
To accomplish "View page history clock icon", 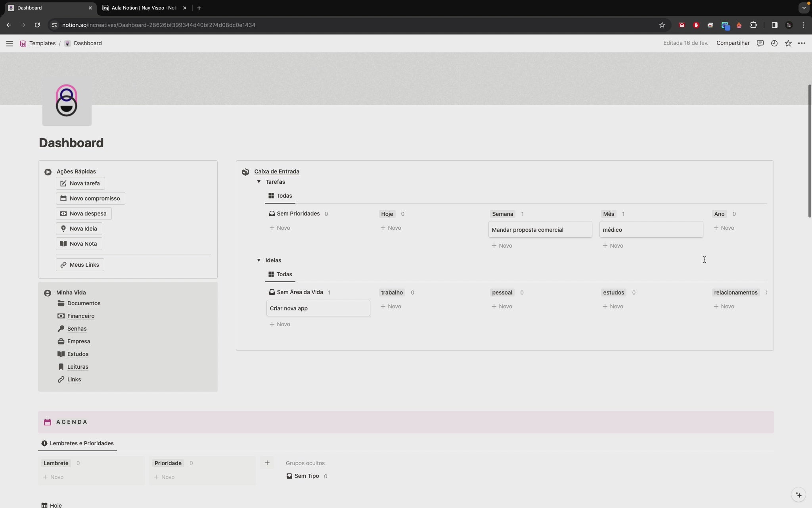I will [774, 43].
